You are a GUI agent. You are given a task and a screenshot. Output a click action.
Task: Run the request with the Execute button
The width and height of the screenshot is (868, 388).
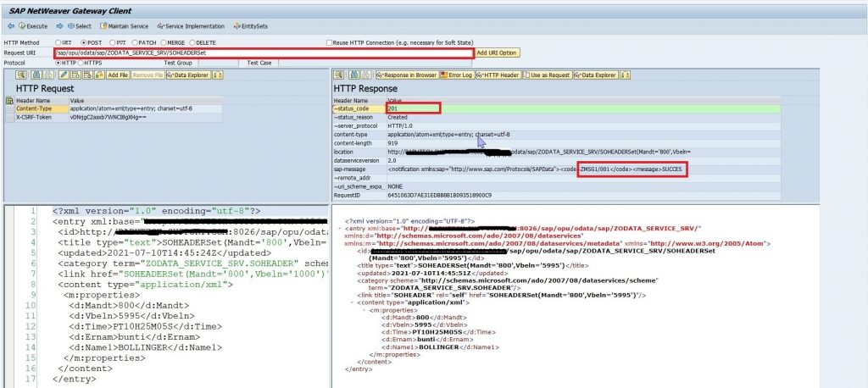coord(34,26)
